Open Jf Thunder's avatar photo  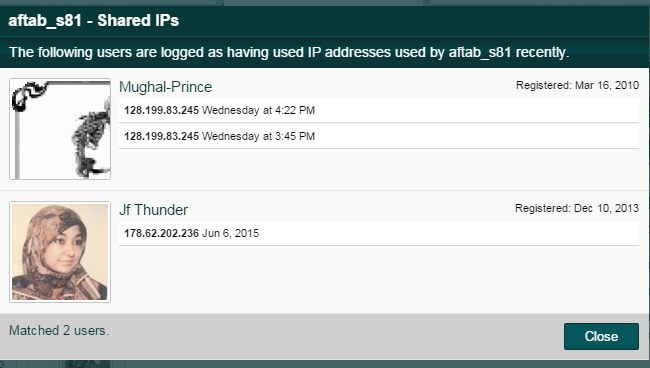60,252
